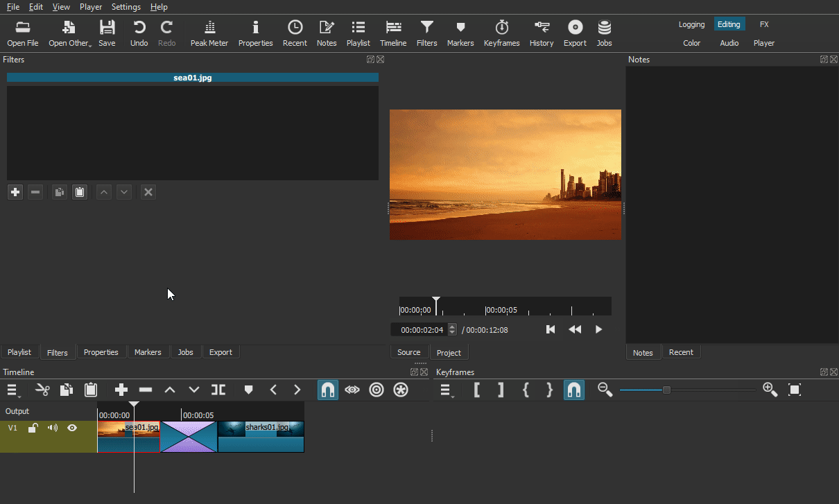Cut the selected clip with the scissors icon
The width and height of the screenshot is (839, 504).
tap(42, 390)
